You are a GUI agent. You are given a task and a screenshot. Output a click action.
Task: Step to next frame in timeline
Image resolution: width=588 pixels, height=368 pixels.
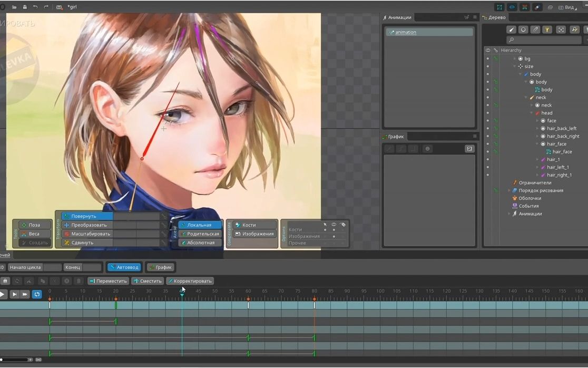click(x=14, y=295)
